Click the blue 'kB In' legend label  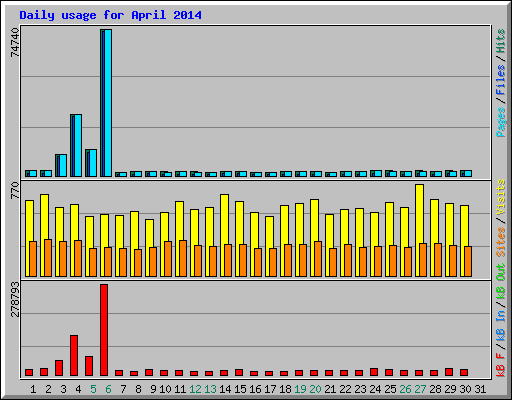click(x=501, y=325)
